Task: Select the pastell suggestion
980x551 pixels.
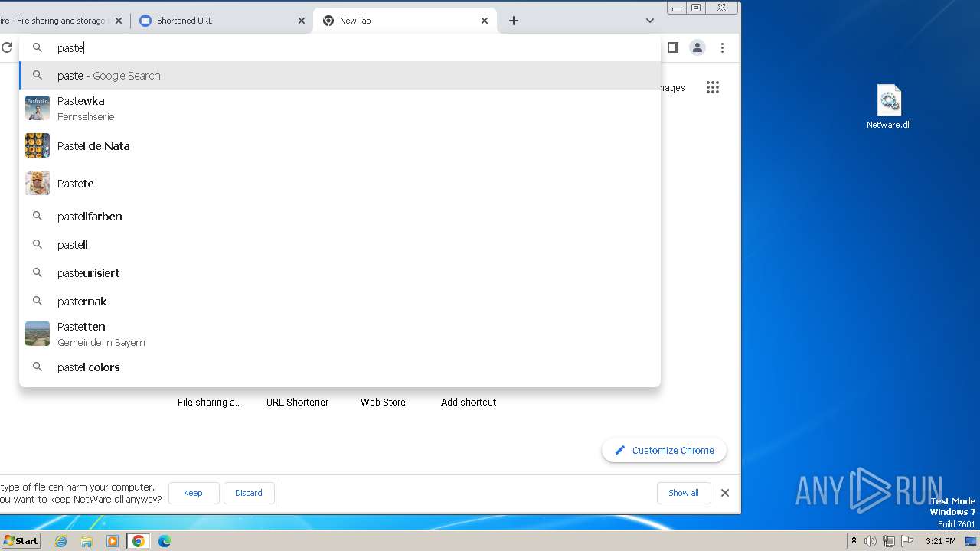Action: (340, 245)
